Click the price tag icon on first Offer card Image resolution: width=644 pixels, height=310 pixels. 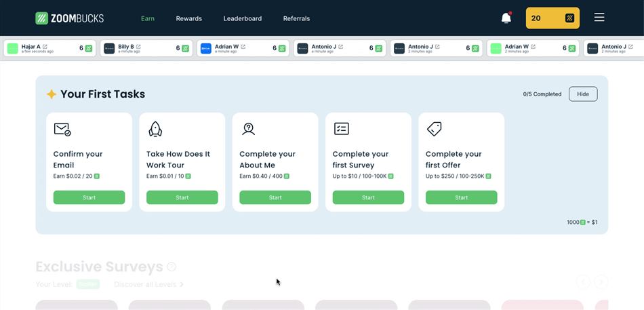click(x=434, y=129)
